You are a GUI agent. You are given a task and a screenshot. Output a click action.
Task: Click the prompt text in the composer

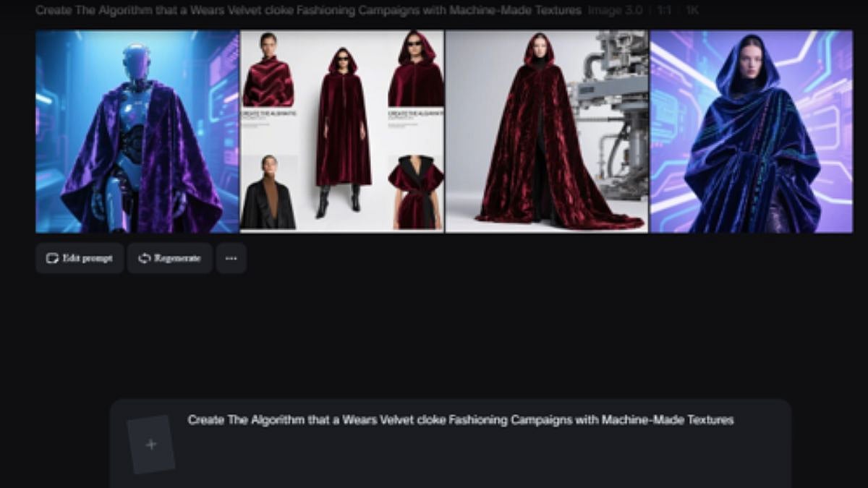pos(461,419)
